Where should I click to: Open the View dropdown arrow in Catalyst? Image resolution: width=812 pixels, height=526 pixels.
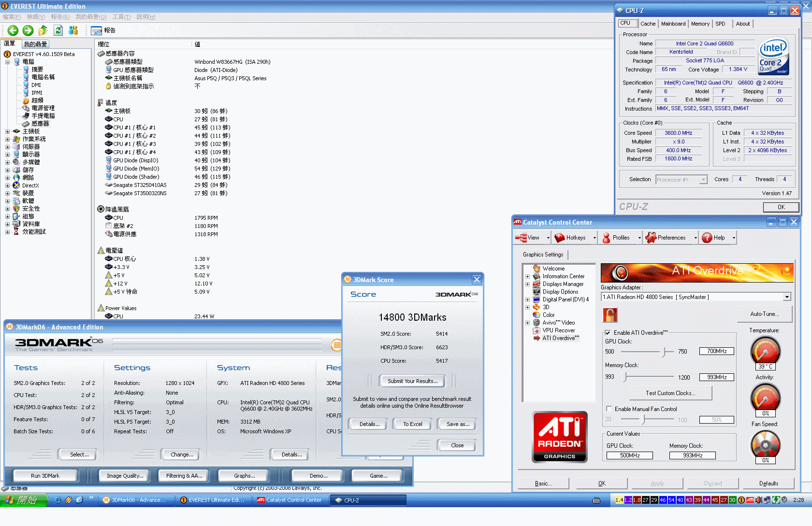point(548,238)
